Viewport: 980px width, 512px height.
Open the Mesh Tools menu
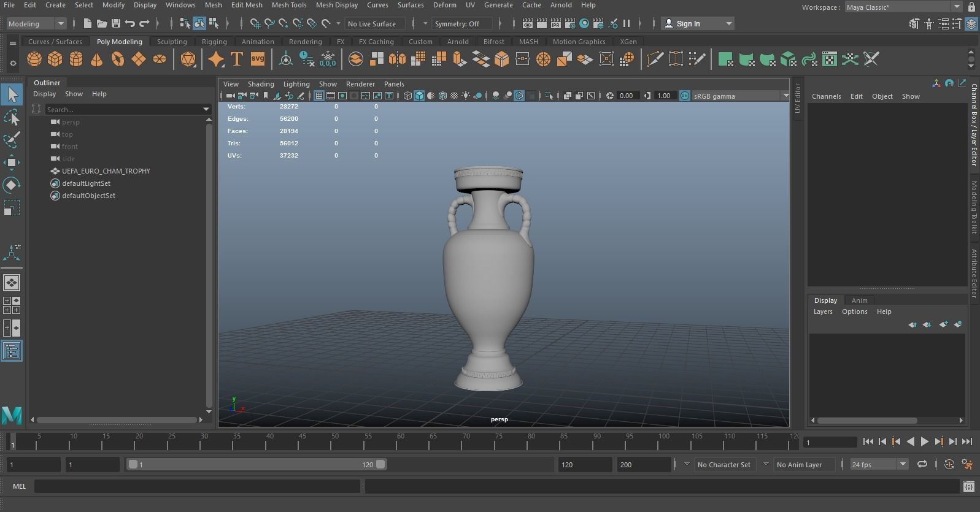pos(289,5)
